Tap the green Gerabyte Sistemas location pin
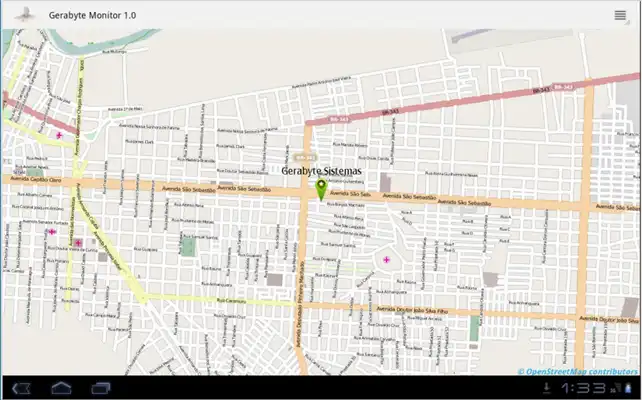 coord(321,189)
